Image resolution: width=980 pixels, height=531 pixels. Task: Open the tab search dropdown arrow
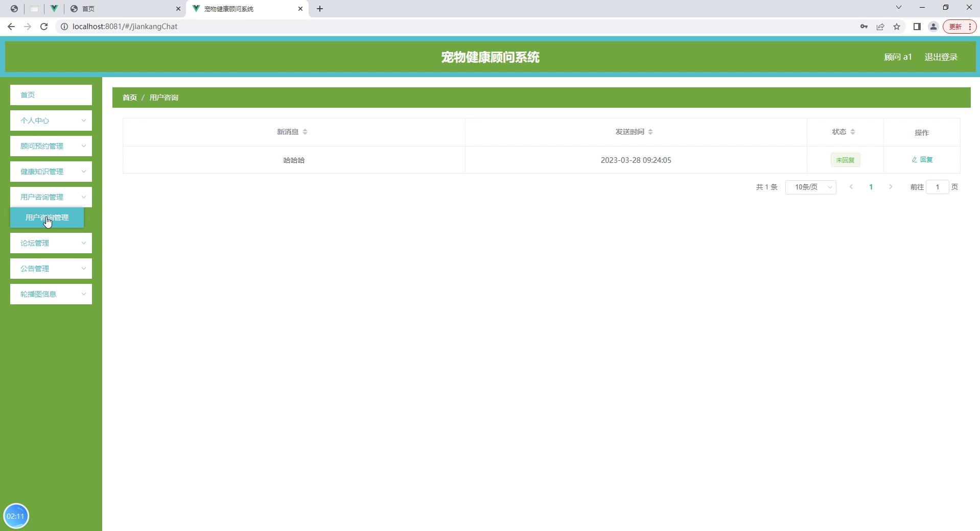[x=899, y=8]
